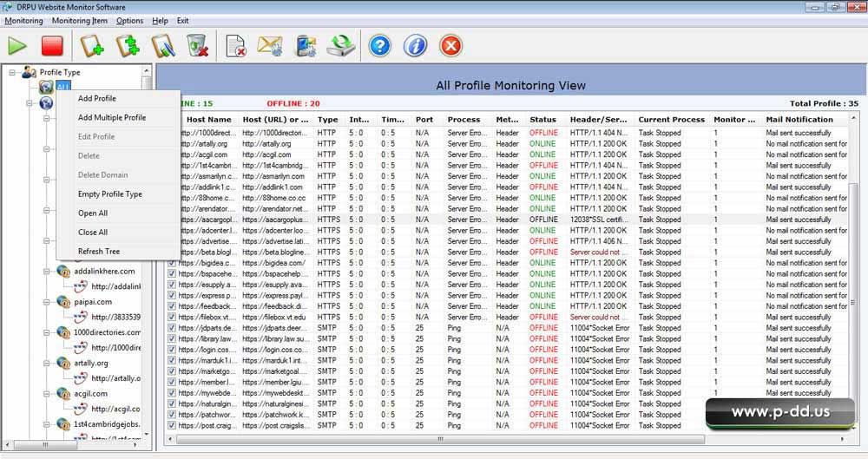
Task: Toggle checkbox for https://filebox.vt.edu row
Action: (x=172, y=318)
